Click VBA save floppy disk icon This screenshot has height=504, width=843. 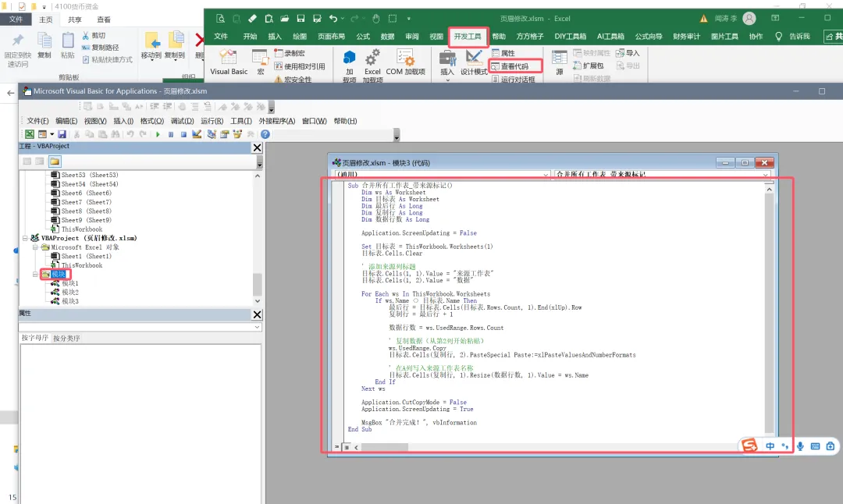[x=62, y=134]
